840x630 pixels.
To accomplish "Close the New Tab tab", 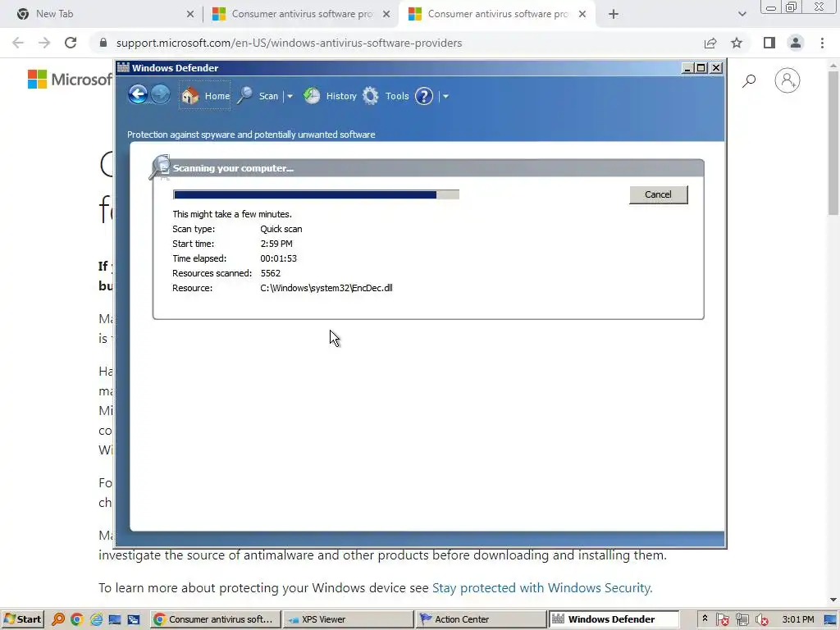I will coord(190,15).
